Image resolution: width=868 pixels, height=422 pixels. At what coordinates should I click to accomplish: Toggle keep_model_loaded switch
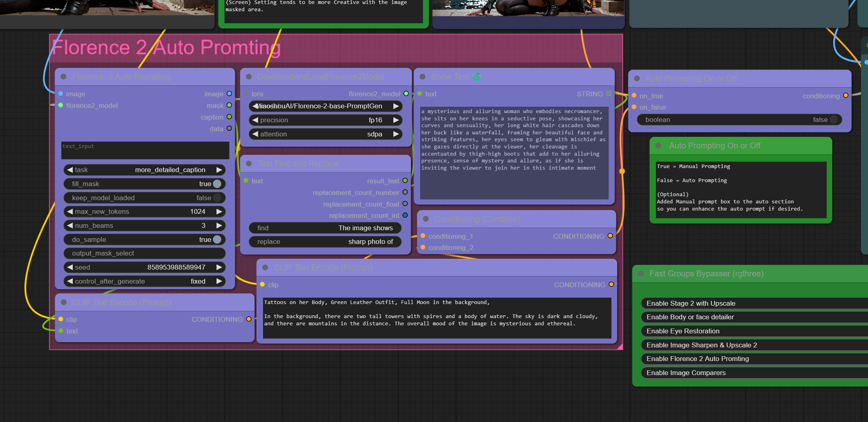tap(217, 198)
